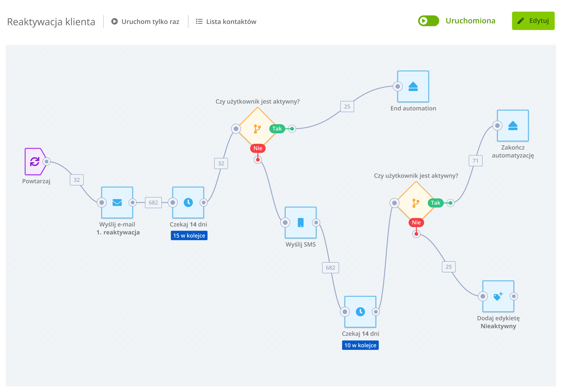
Task: Click the 'End automation' label
Action: pos(413,108)
